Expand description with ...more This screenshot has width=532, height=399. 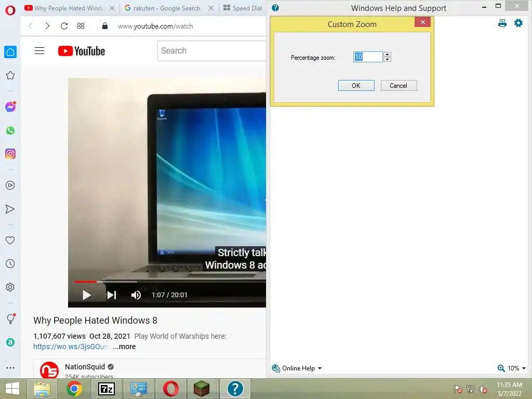click(124, 347)
